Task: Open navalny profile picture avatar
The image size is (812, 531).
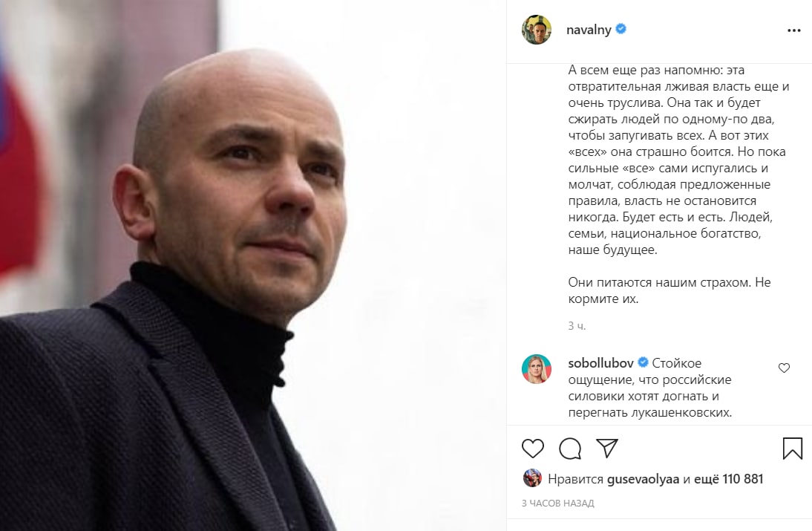Action: (x=536, y=30)
